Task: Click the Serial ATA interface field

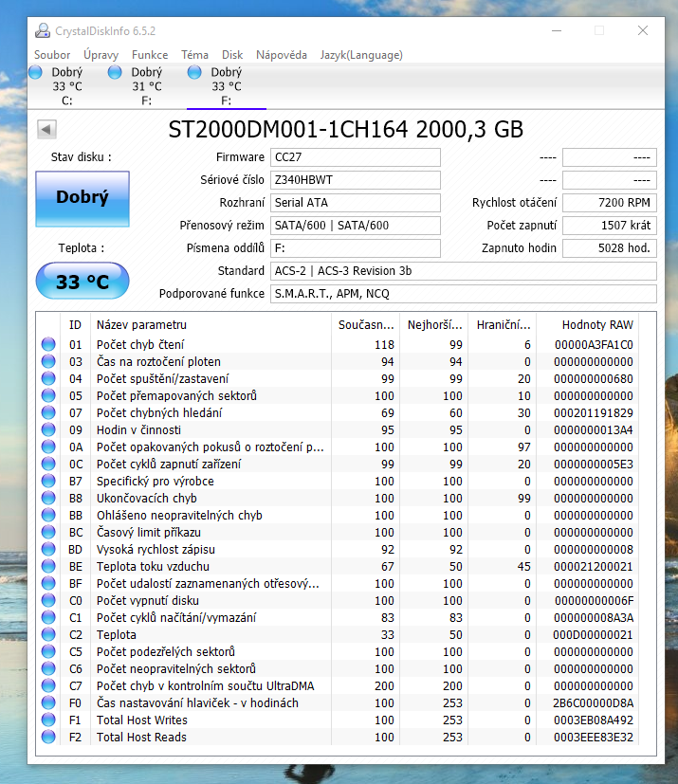Action: tap(356, 203)
